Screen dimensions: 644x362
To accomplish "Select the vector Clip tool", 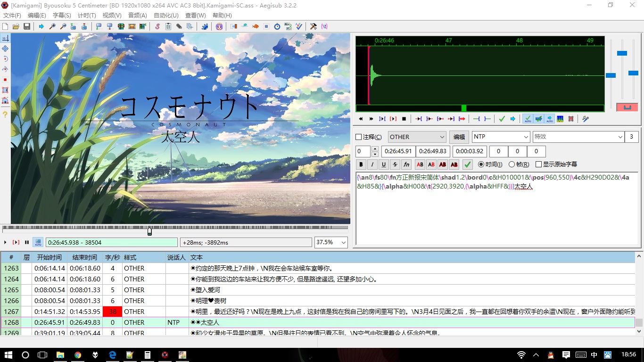I will click(x=5, y=100).
